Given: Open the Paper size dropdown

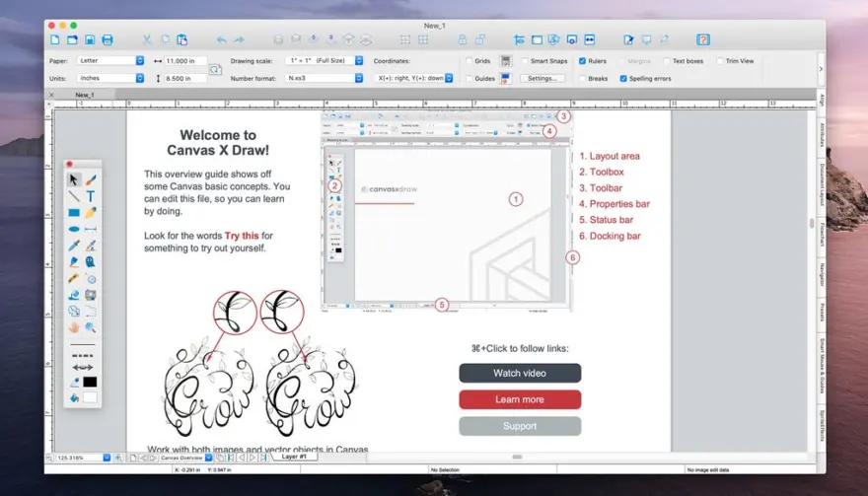Looking at the screenshot, I should click(110, 61).
